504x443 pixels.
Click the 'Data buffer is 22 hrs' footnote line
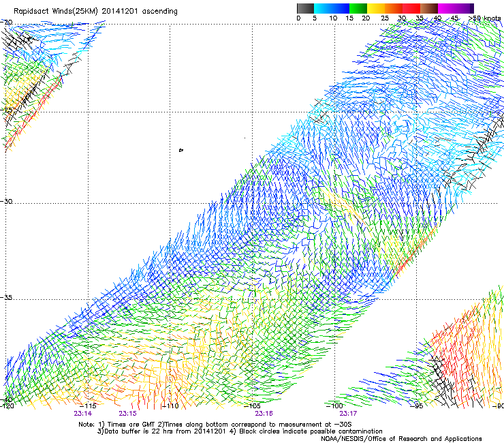pyautogui.click(x=240, y=431)
